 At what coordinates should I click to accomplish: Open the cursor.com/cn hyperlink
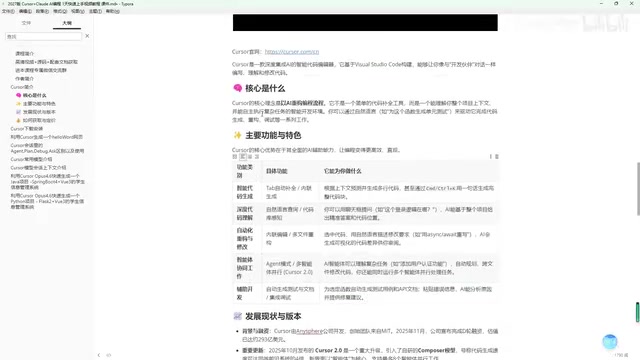(x=292, y=52)
